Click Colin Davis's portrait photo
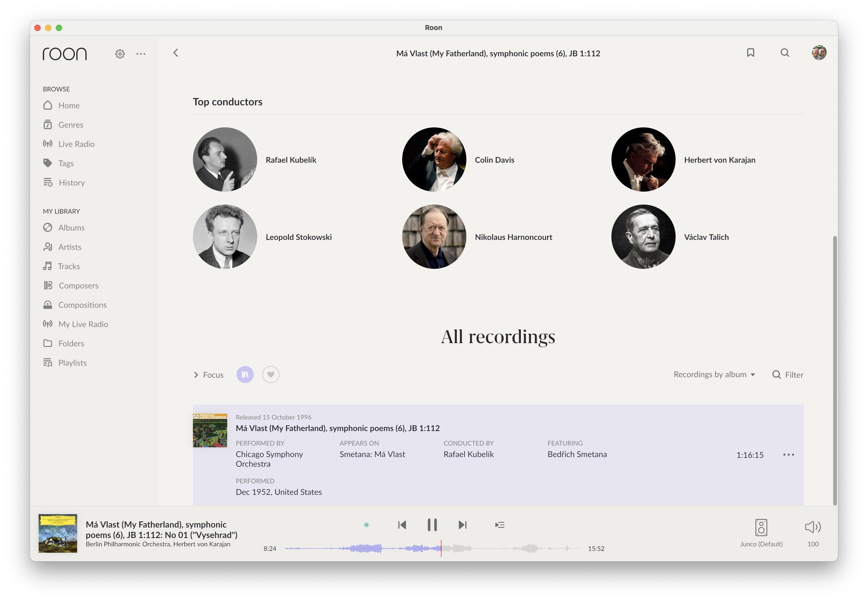Viewport: 868px width, 601px height. click(x=434, y=159)
